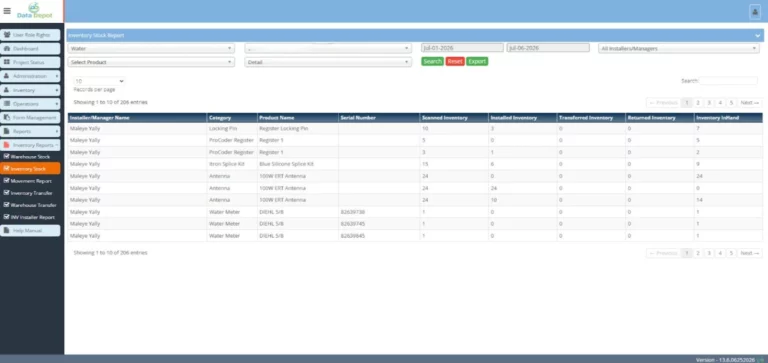Expand the Administration menu arrow
Screen dimensions: 768x363
pyautogui.click(x=57, y=76)
